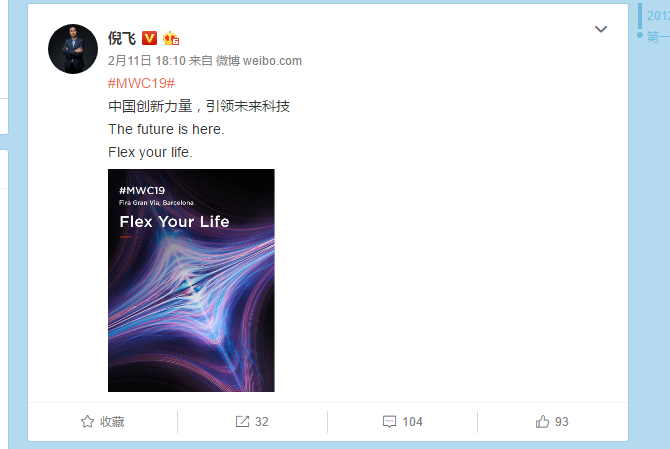
Task: Click the blue dot timeline marker
Action: [640, 35]
